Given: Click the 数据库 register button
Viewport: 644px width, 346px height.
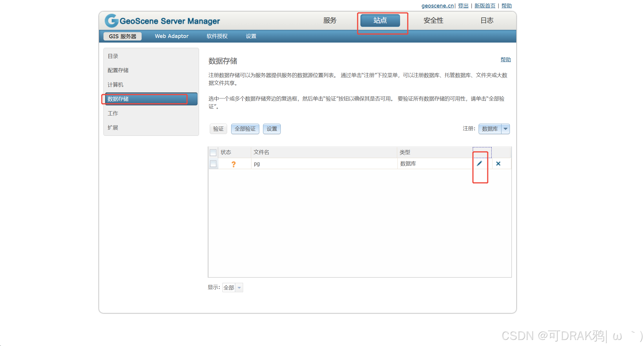Looking at the screenshot, I should point(490,129).
